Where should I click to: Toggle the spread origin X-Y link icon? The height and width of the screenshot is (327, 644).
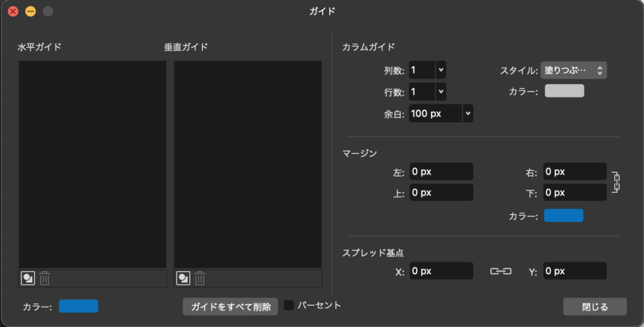(x=501, y=271)
